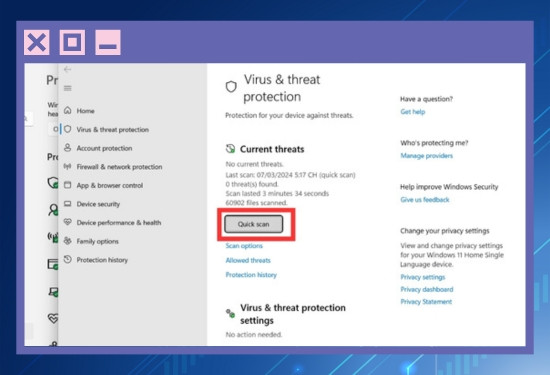Click the 'No current threats.' text
This screenshot has width=550, height=375.
255,164
